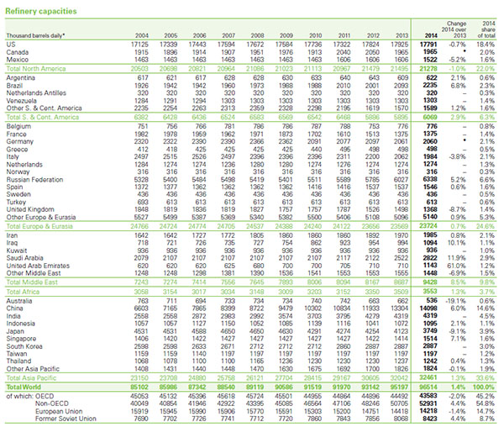Click the Refinery capacities title
This screenshot has width=504, height=427.
[39, 8]
